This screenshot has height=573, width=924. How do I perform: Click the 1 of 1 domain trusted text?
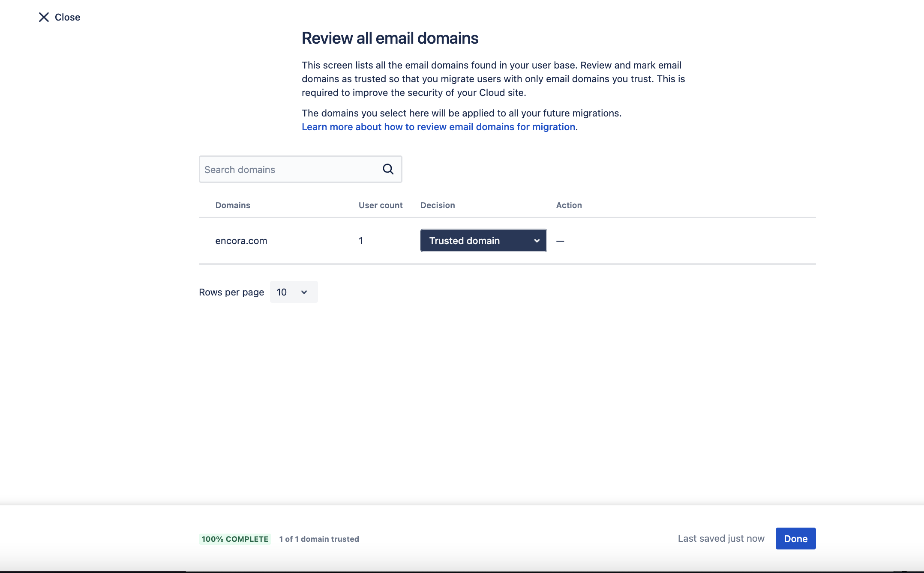(x=319, y=539)
